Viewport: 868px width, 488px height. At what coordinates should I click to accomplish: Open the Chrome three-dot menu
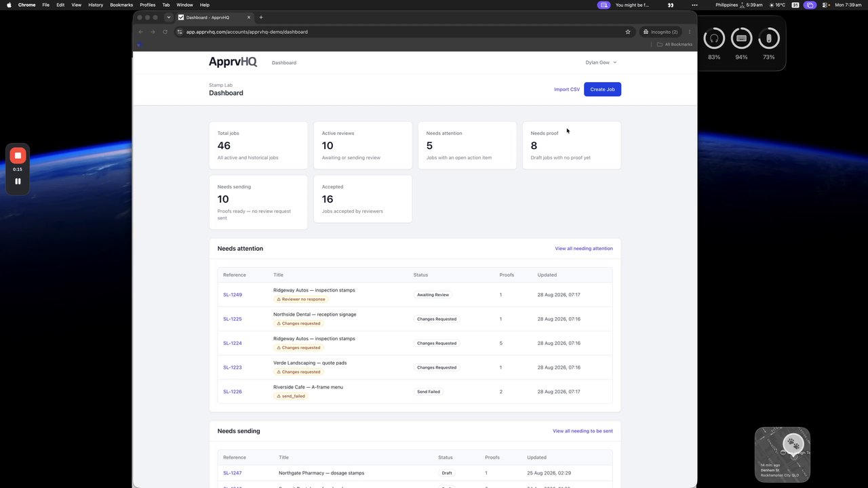pyautogui.click(x=690, y=32)
